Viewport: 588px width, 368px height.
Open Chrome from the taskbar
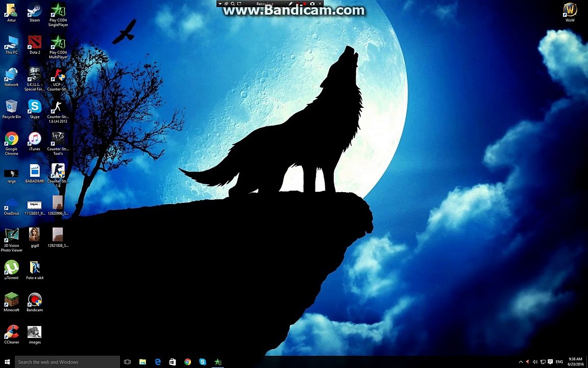coord(187,362)
